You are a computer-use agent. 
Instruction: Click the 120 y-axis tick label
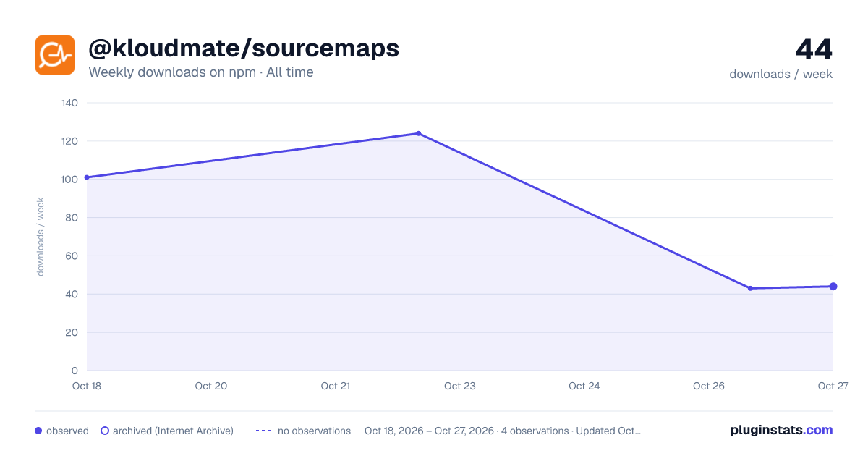[70, 141]
